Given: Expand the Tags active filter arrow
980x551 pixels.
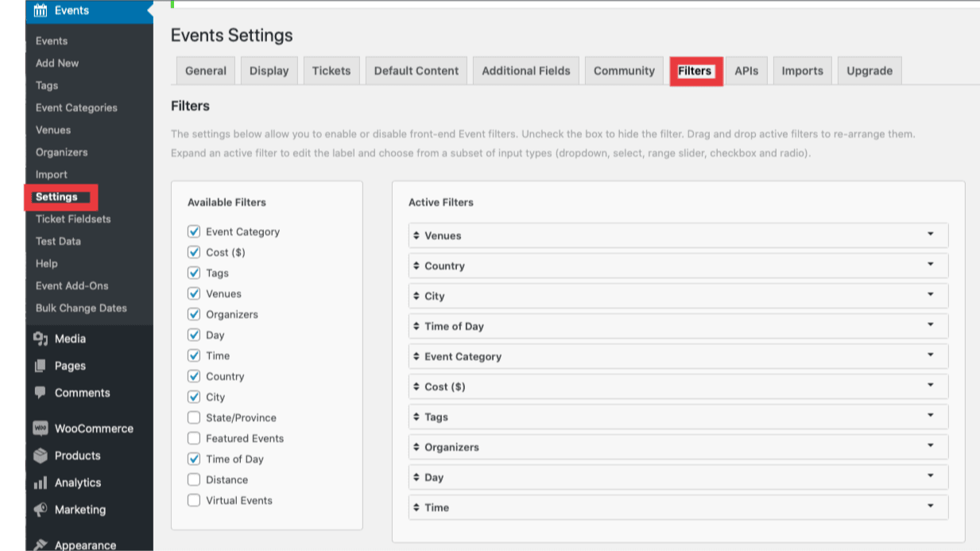Looking at the screenshot, I should (931, 416).
